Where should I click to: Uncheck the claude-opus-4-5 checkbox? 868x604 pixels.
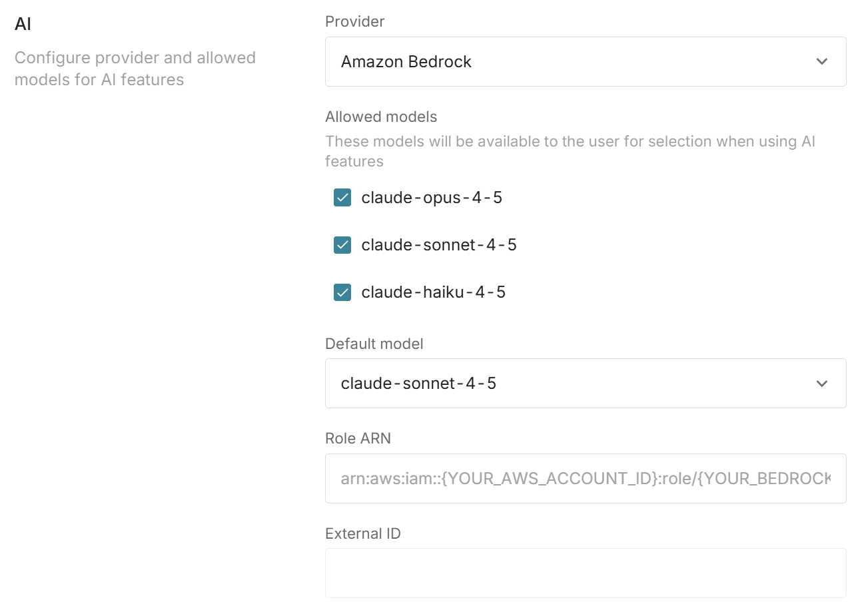(x=342, y=198)
